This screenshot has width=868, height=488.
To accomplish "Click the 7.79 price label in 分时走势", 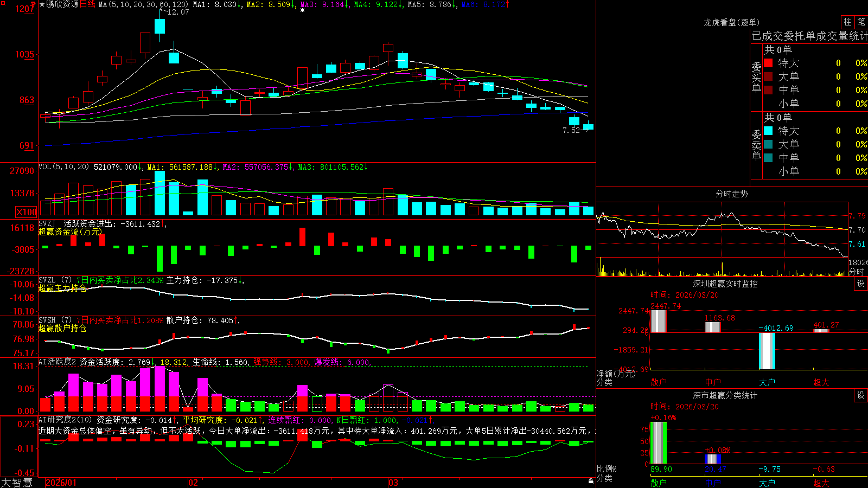I will [x=857, y=216].
